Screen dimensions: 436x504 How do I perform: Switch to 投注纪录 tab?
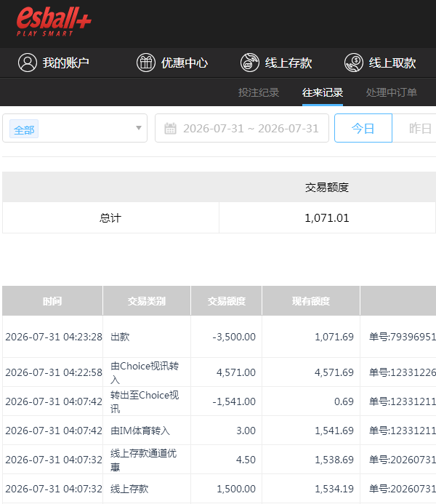259,92
